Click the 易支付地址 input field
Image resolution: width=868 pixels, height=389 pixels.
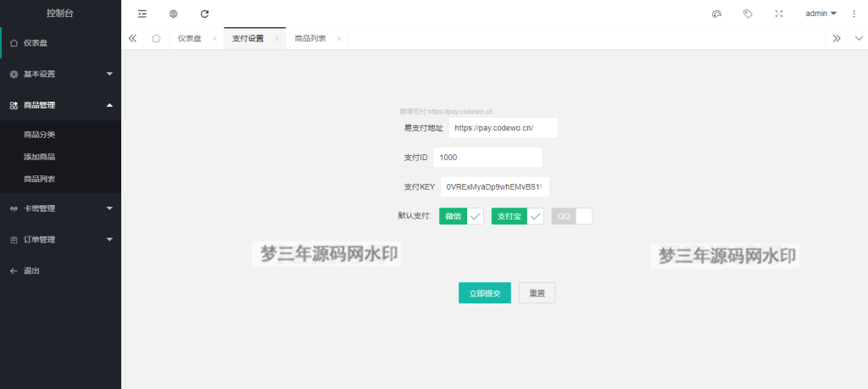[x=504, y=128]
